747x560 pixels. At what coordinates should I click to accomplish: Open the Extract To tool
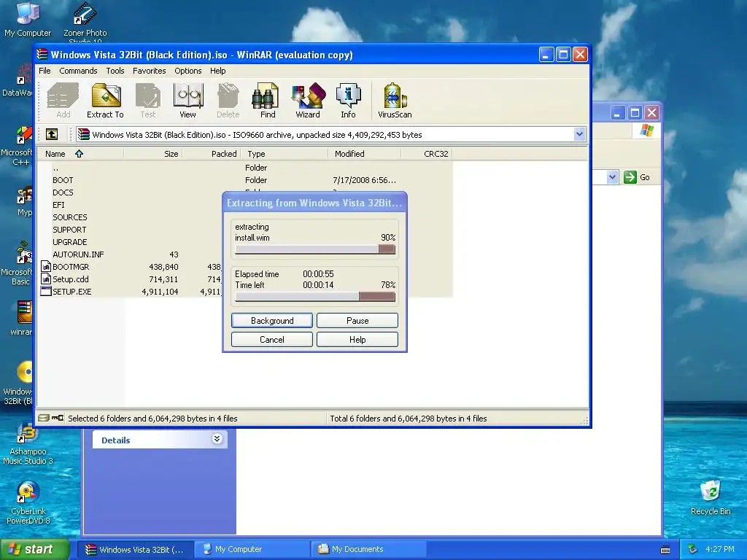pos(105,101)
